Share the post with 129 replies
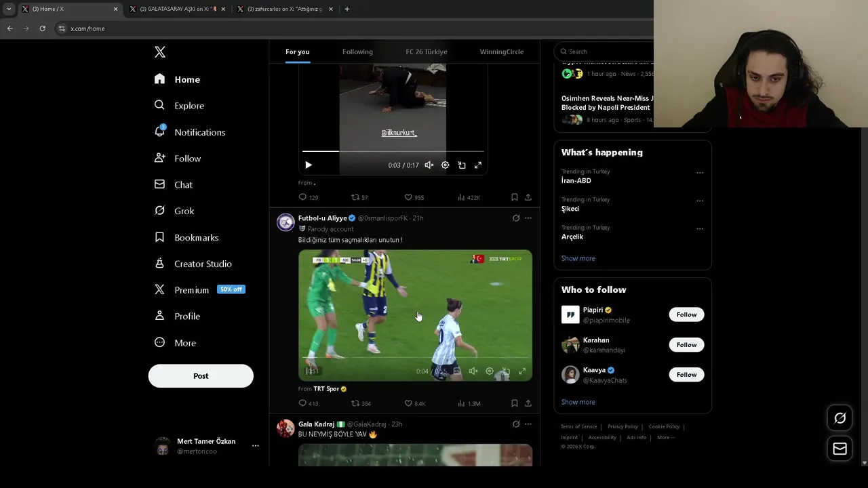The height and width of the screenshot is (488, 868). point(528,197)
